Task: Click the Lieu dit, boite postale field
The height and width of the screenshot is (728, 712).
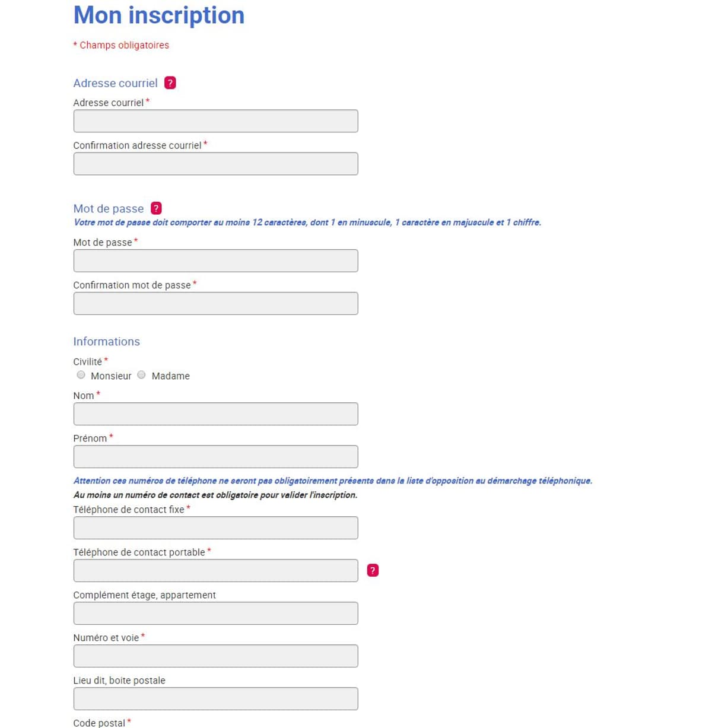Action: click(x=215, y=698)
